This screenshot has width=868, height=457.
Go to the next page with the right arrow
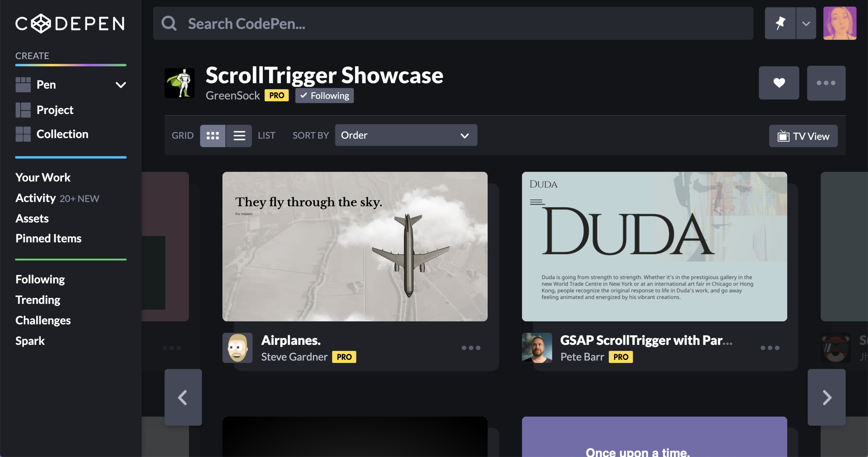[x=826, y=397]
